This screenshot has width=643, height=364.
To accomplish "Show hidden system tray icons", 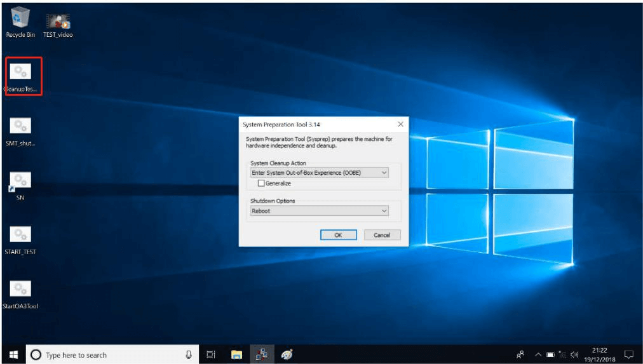I will 538,354.
